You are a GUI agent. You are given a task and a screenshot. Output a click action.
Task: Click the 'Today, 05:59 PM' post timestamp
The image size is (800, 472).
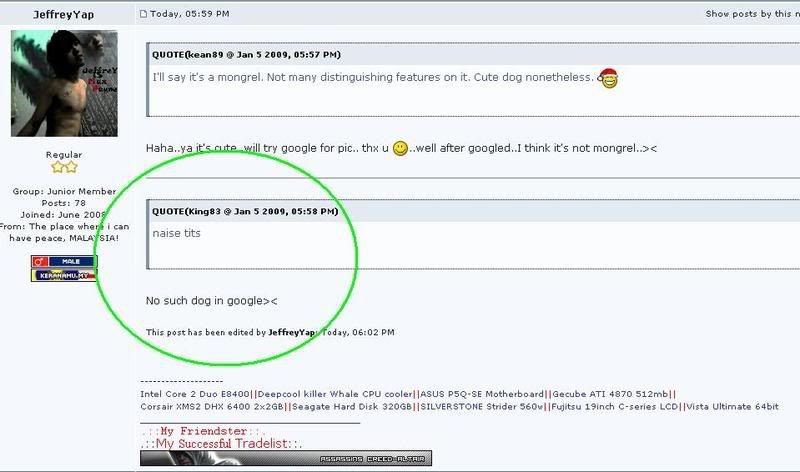click(x=190, y=14)
